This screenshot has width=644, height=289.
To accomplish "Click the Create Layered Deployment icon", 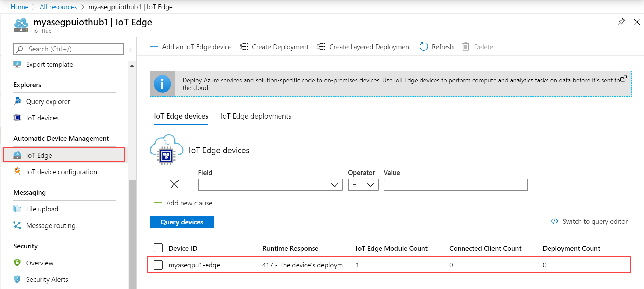I will (x=321, y=47).
